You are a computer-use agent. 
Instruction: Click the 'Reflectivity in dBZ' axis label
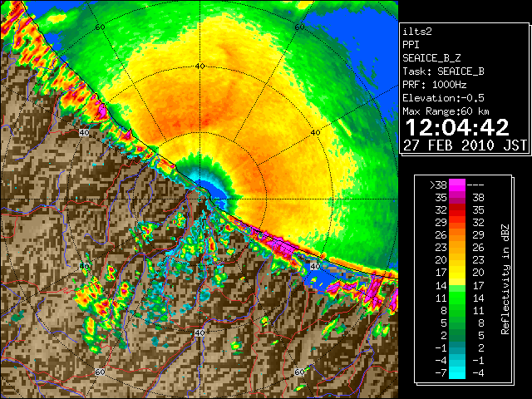(505, 279)
